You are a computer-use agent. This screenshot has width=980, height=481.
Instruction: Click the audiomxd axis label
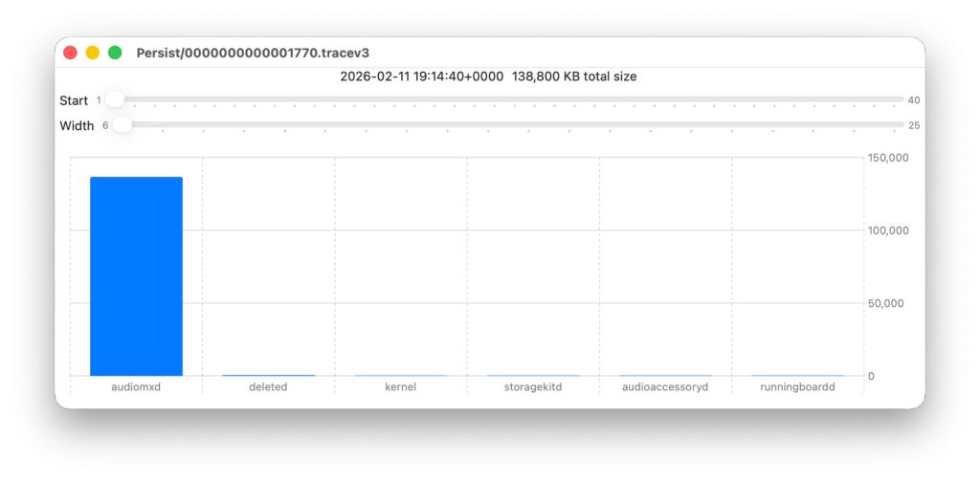(x=136, y=387)
